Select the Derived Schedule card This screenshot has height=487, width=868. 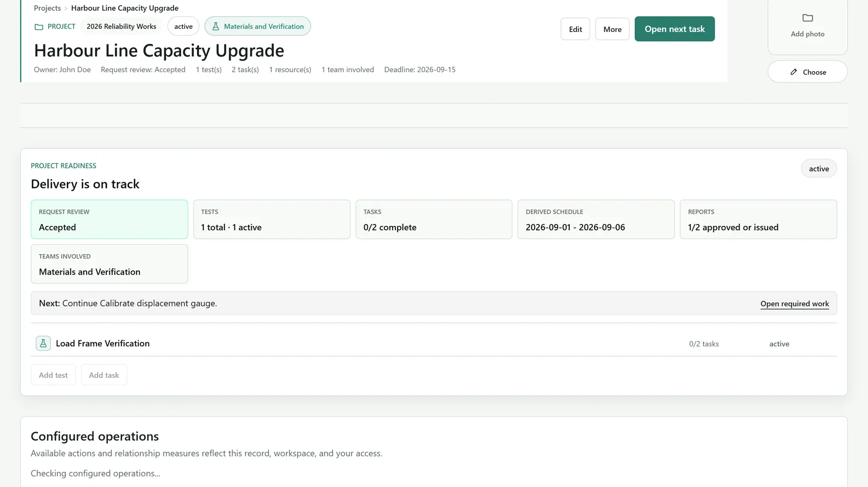tap(596, 219)
